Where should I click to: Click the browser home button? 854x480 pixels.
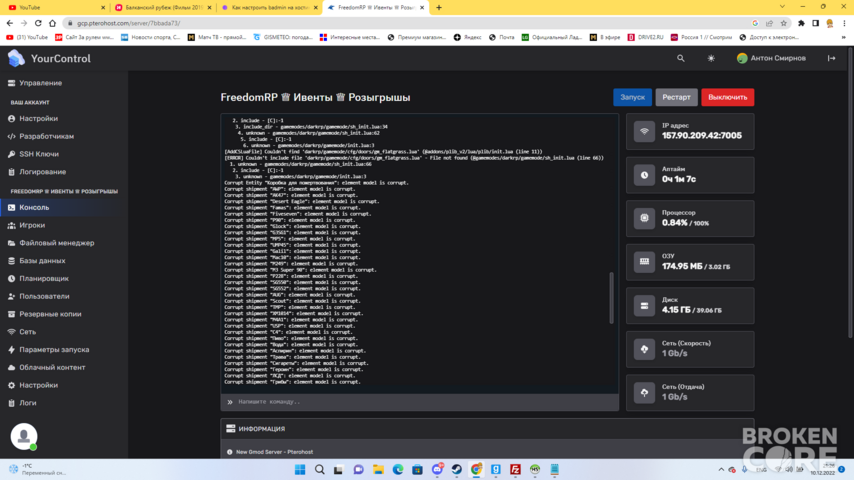coord(52,23)
